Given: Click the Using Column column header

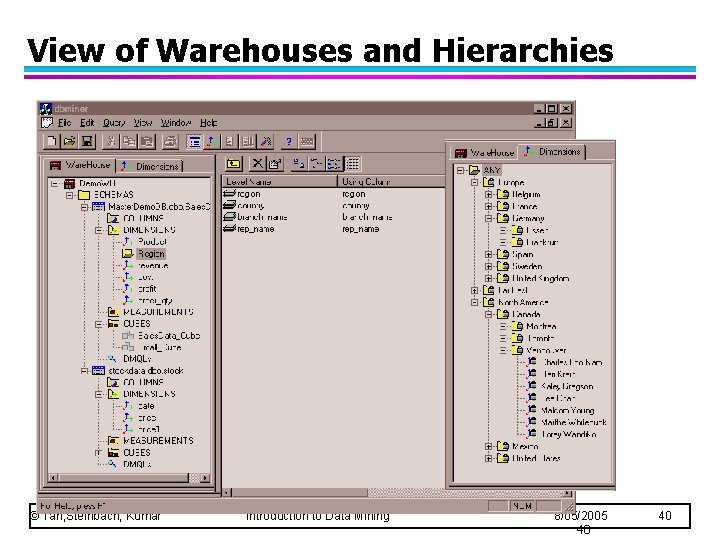Looking at the screenshot, I should 392,182.
